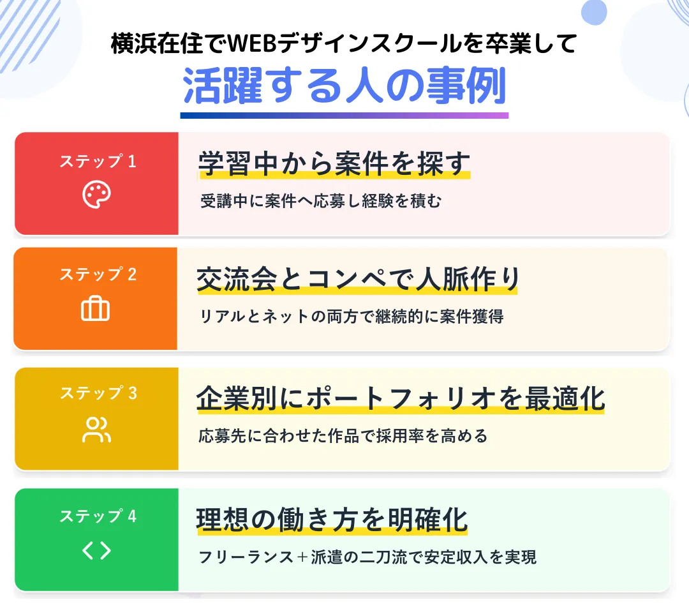689x616 pixels.
Task: Click the blue circle decoration at top right
Action: point(595,11)
